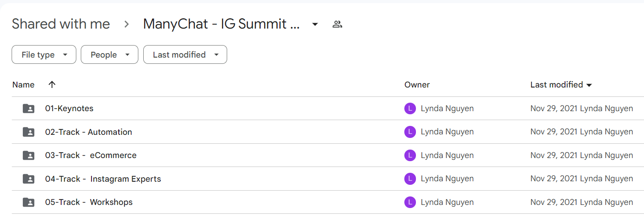Click Lynda Nguyen owner name in the 04-Track - Instagram Experts row
Viewport: 644px width, 221px height.
(447, 179)
